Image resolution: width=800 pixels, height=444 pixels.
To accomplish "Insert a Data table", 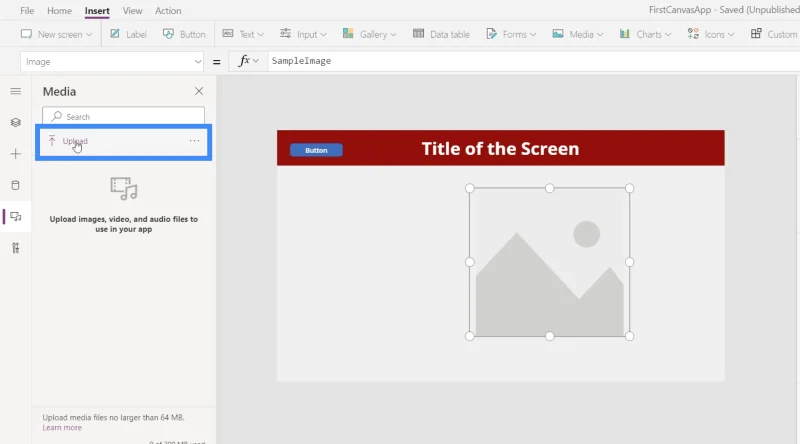I will point(441,34).
